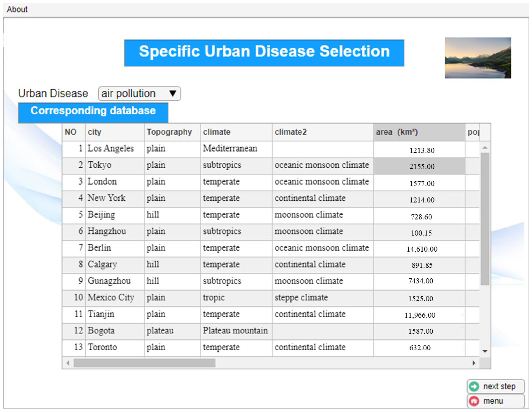Click the green arrow next step icon
The image size is (532, 412).
click(474, 386)
